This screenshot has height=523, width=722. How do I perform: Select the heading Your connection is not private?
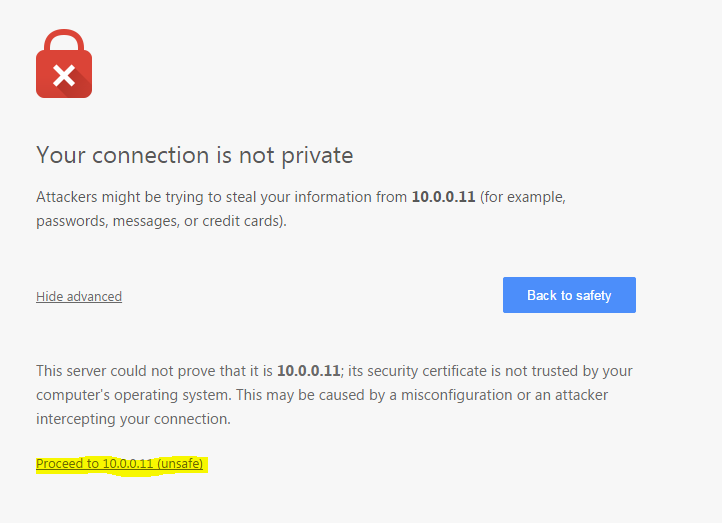pyautogui.click(x=195, y=156)
